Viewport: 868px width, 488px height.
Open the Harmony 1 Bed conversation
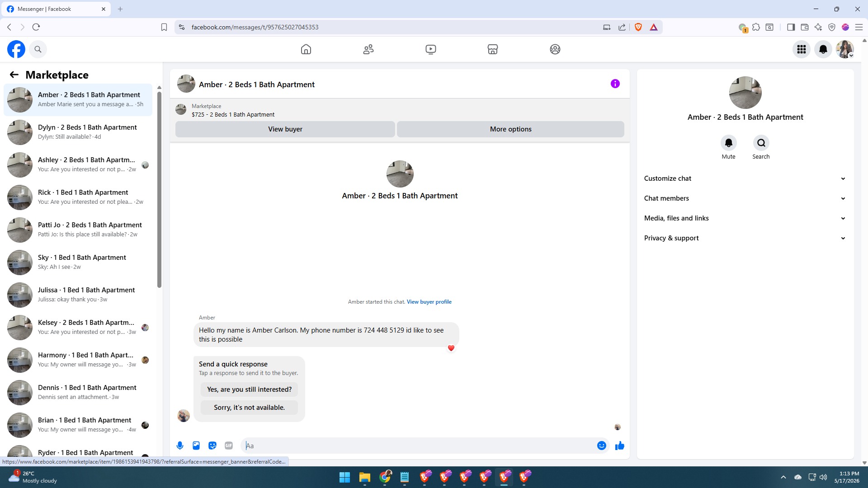(78, 360)
